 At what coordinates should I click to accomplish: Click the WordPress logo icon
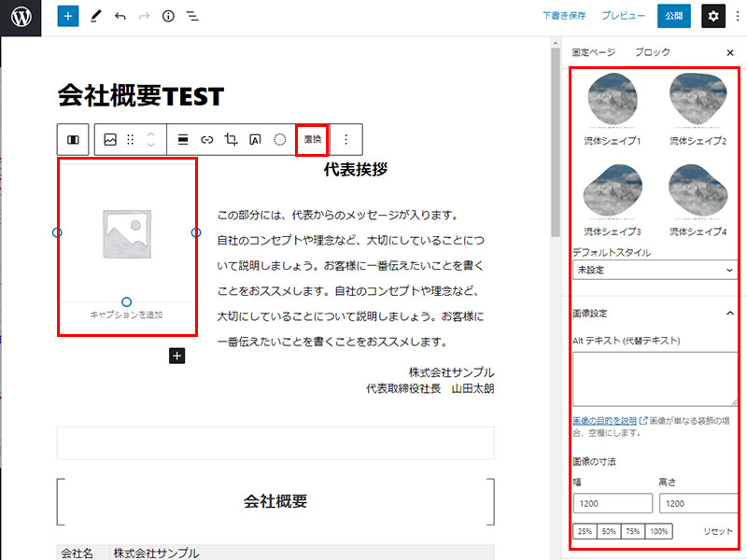pos(21,17)
